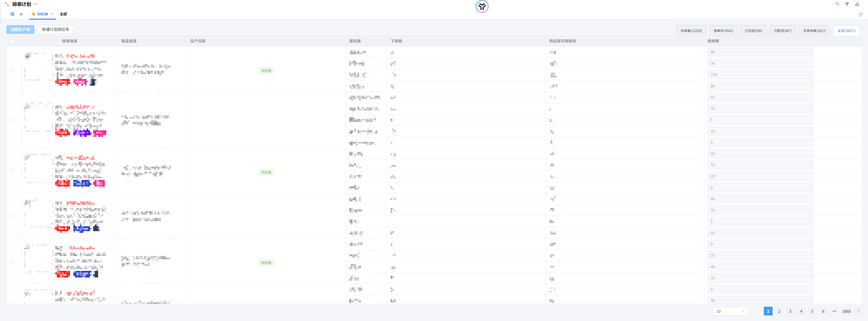Screen dimensions: 868x321
Task: Jump forward using pagination ellipsis
Action: 834,311
